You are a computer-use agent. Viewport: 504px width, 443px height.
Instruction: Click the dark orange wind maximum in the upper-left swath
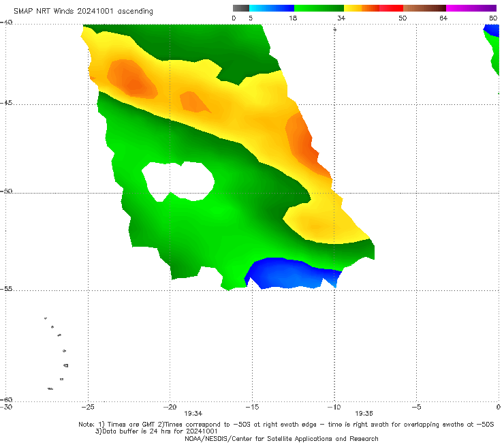click(131, 80)
